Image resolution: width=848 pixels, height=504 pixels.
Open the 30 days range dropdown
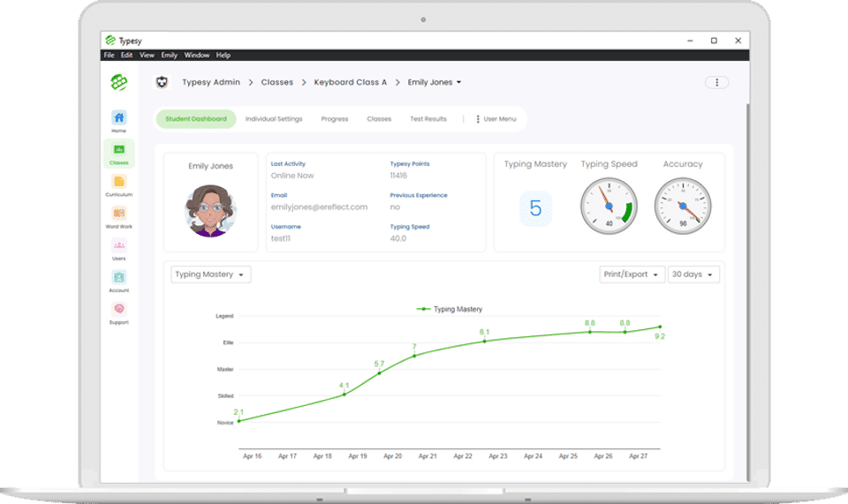[x=693, y=275]
